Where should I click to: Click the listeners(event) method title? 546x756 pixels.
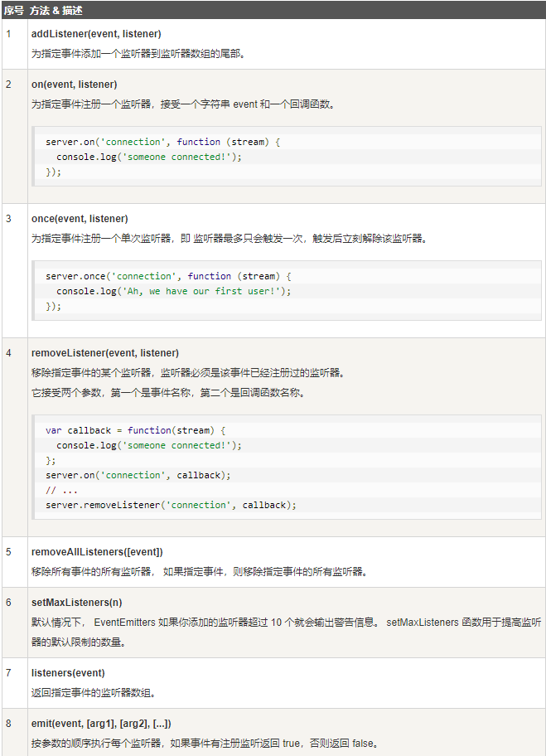tap(68, 672)
